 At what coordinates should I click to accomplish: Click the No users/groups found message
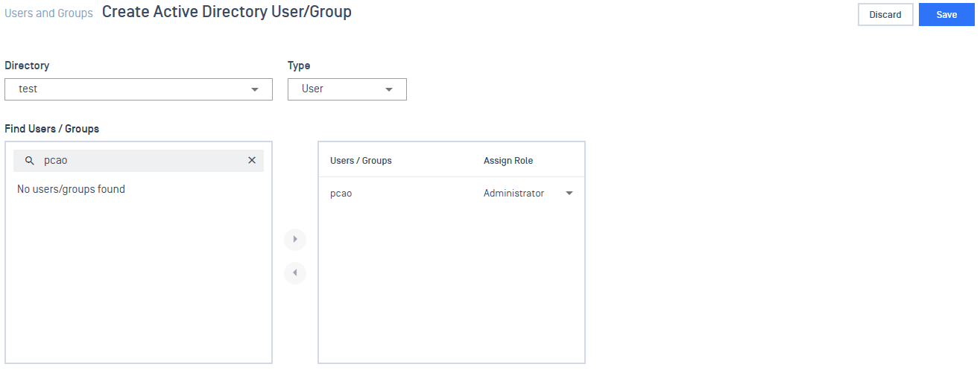tap(71, 189)
